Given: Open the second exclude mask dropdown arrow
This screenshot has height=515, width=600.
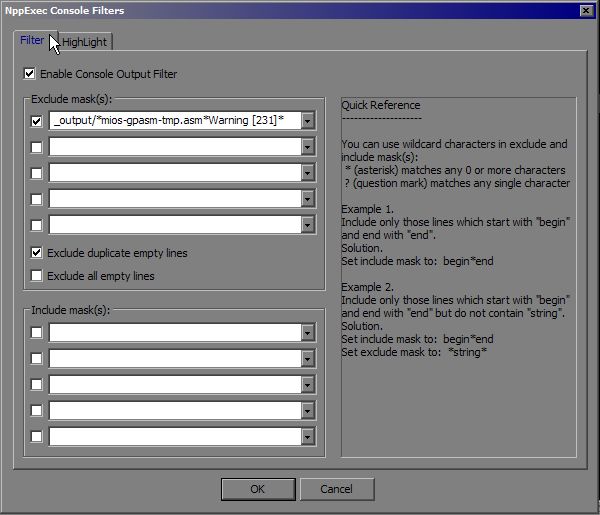Looking at the screenshot, I should point(308,147).
